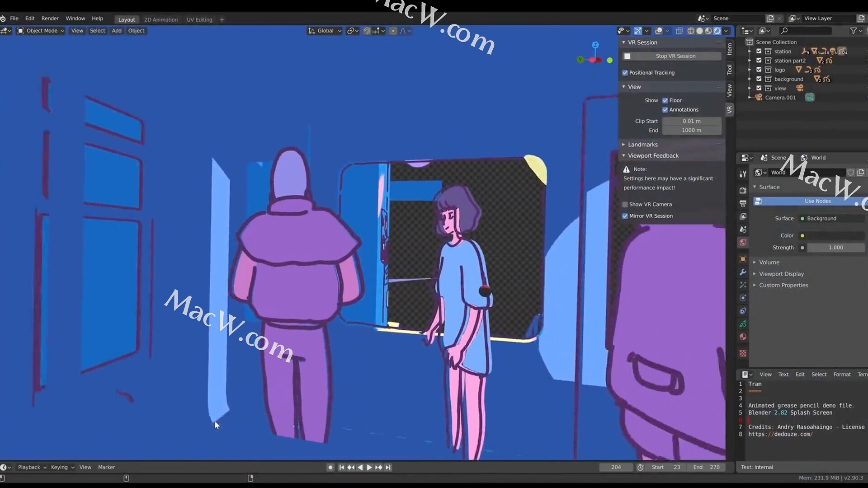Select wireframe viewport shading
The image size is (868, 488).
pos(691,31)
